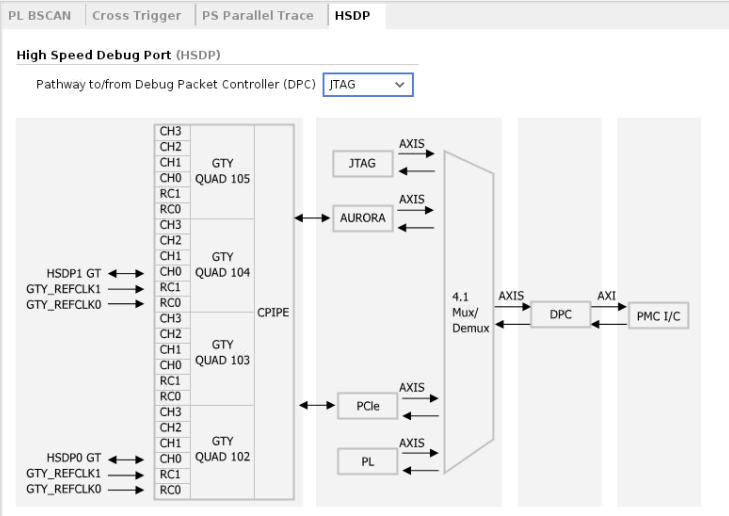Click CH3 cell of GTY QUAD 105
The image size is (729, 516).
coord(170,132)
